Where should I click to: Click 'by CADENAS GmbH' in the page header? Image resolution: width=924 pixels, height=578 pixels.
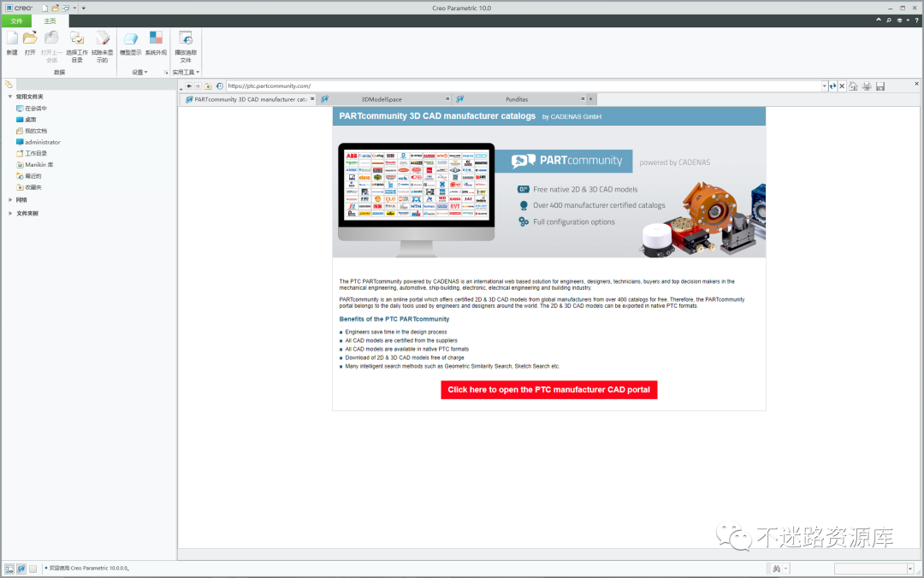pyautogui.click(x=572, y=116)
